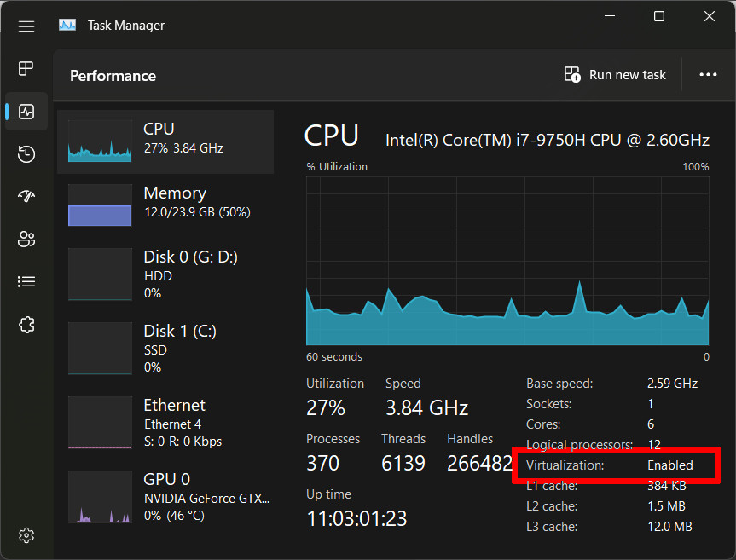Click the L3 cache value 12.0 MB

(669, 527)
